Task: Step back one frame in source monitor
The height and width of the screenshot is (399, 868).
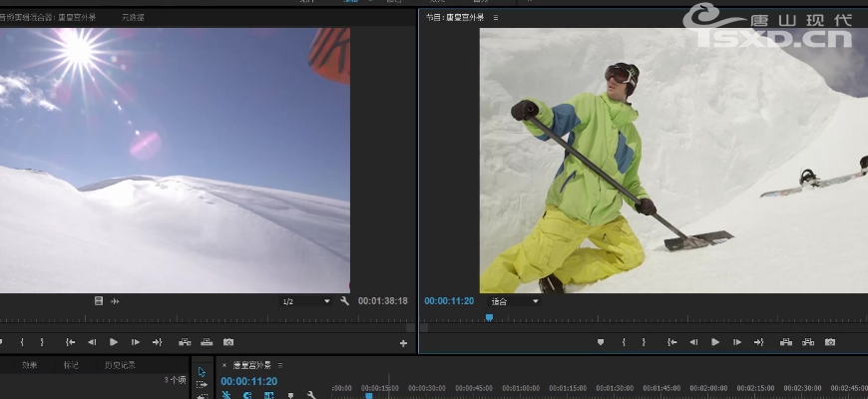Action: (92, 342)
